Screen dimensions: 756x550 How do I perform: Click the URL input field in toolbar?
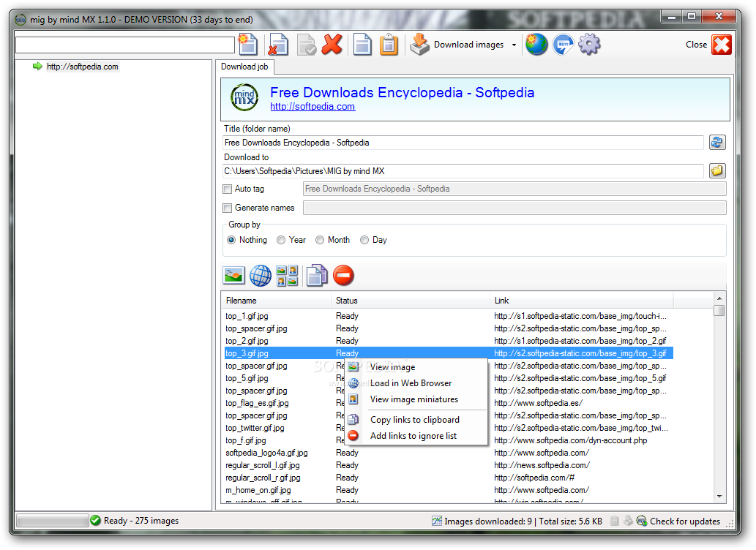[125, 45]
